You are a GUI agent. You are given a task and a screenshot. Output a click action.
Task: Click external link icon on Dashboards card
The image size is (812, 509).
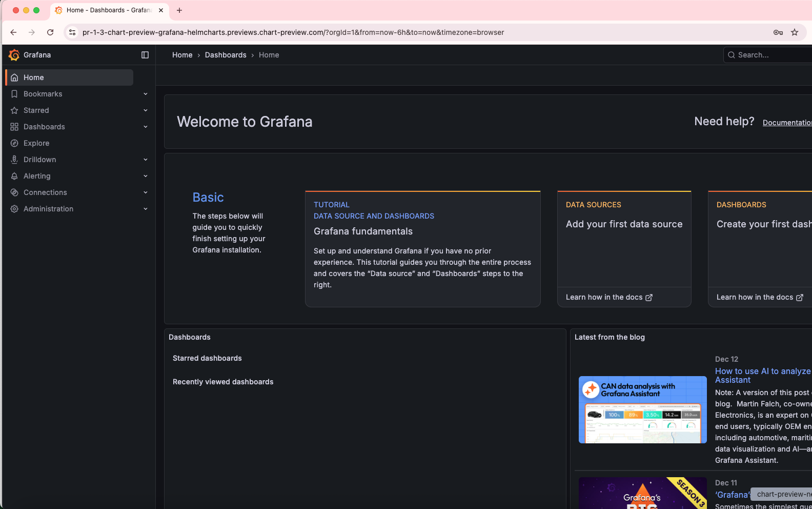click(800, 298)
